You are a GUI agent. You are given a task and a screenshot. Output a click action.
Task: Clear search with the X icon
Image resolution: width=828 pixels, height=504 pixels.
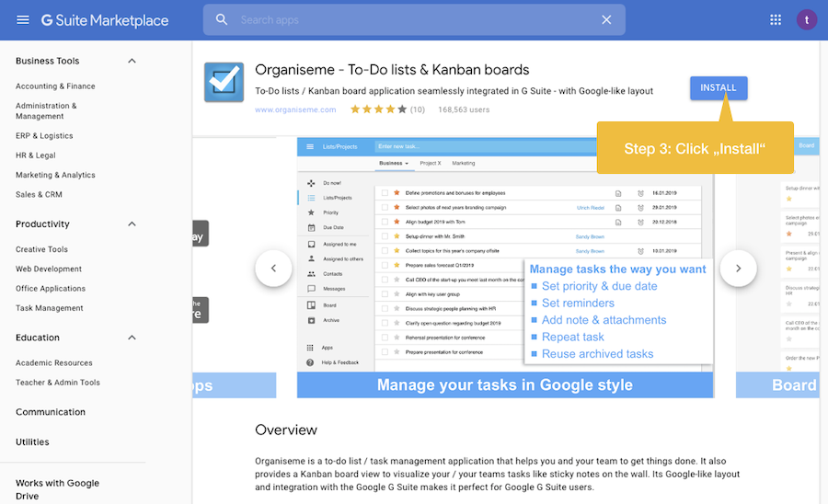[606, 20]
